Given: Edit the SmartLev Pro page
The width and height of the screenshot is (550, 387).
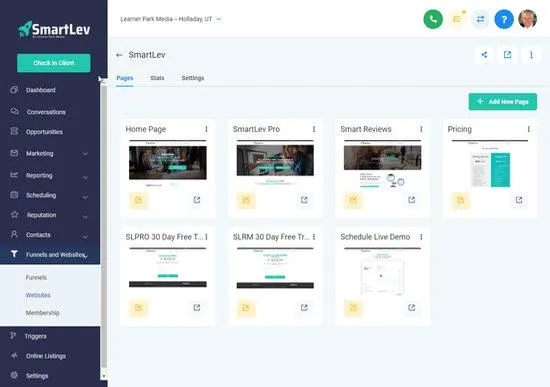Looking at the screenshot, I should [246, 200].
